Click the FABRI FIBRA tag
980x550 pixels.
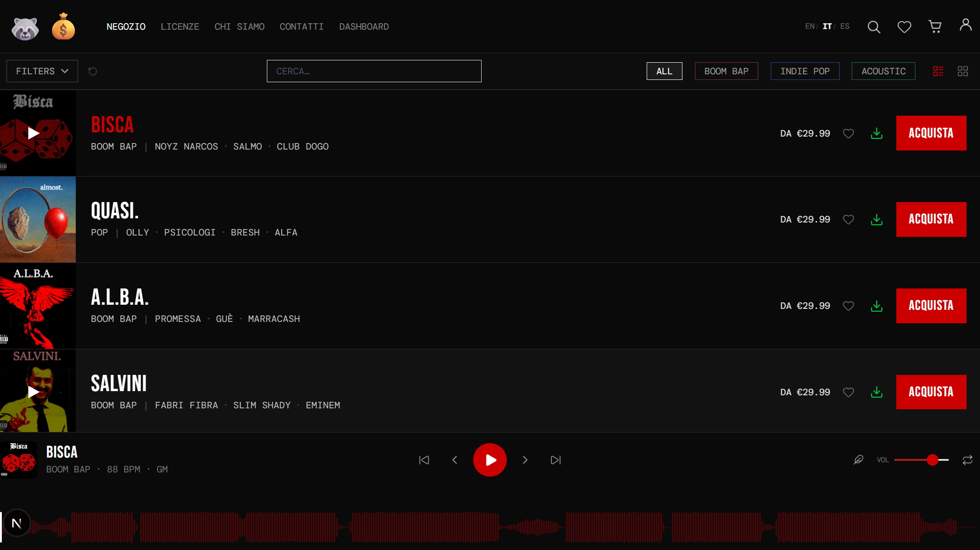[186, 405]
